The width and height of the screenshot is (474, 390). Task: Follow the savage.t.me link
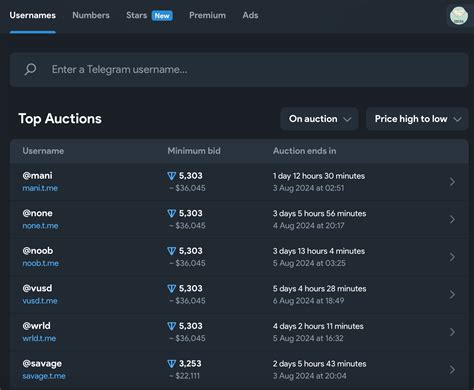coord(44,376)
